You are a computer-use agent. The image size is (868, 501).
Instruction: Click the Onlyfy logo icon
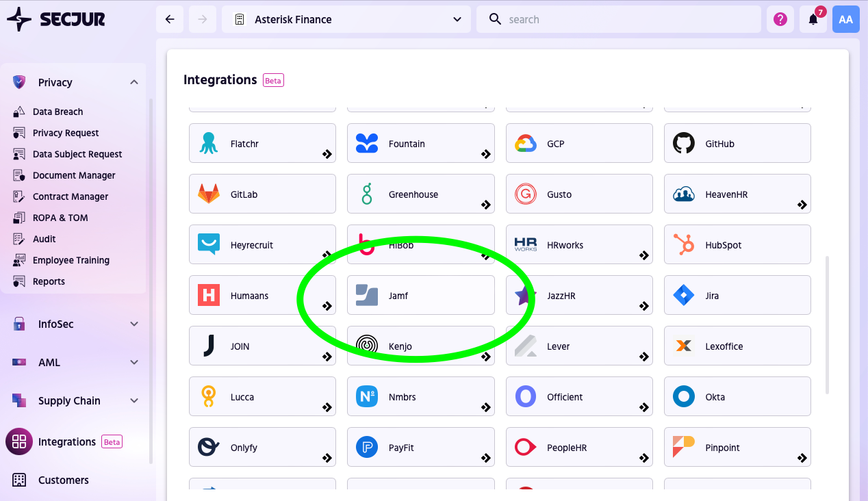point(209,448)
